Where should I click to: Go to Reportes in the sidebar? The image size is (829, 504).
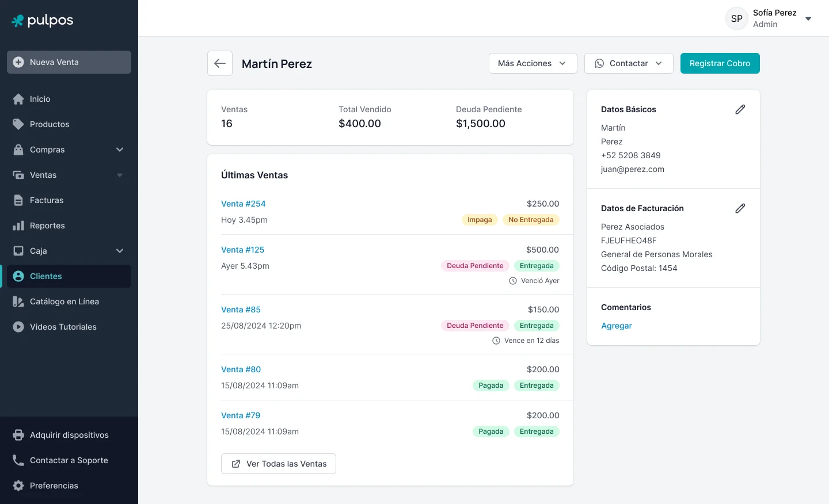69,226
